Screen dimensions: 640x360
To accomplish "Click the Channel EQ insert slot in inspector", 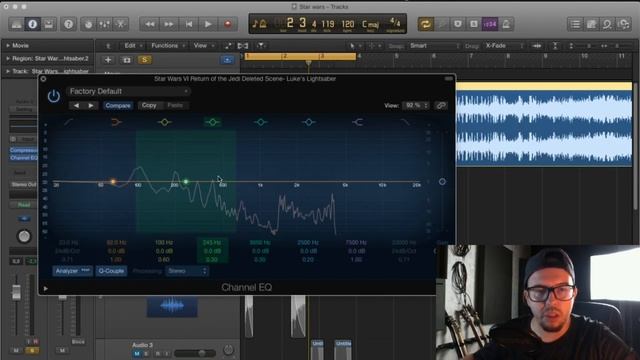I will (x=24, y=158).
